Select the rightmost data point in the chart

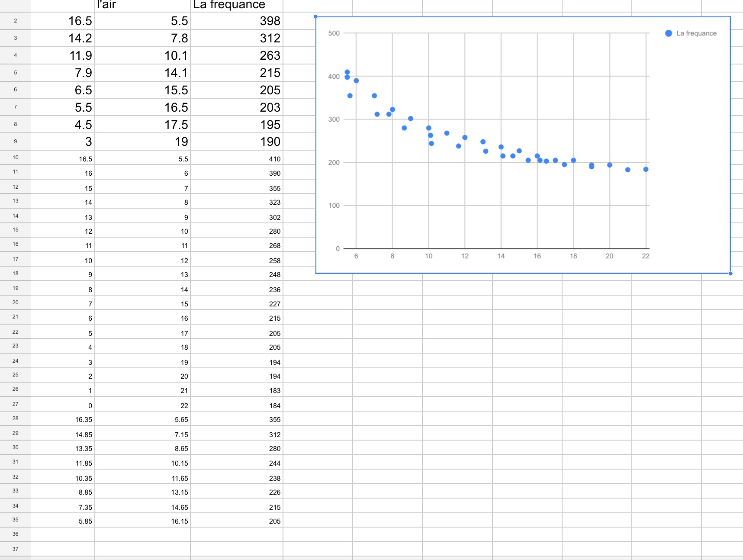pos(646,169)
